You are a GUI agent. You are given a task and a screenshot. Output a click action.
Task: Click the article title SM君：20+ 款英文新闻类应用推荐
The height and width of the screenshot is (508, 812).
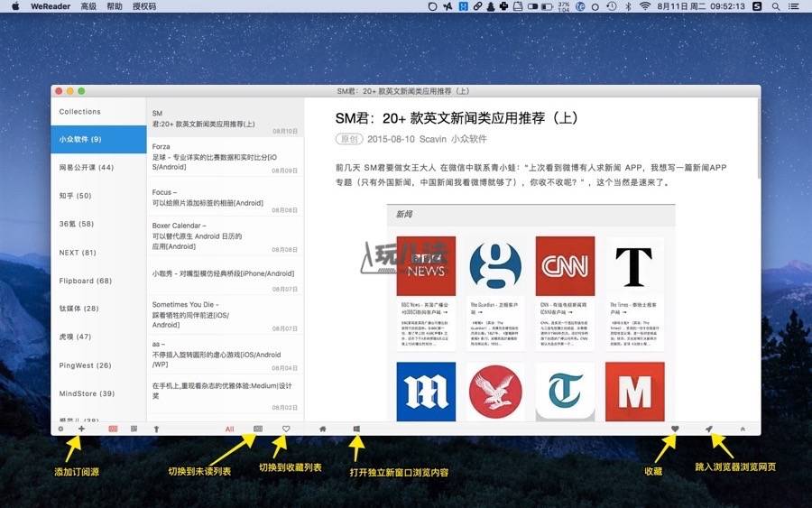tap(457, 118)
